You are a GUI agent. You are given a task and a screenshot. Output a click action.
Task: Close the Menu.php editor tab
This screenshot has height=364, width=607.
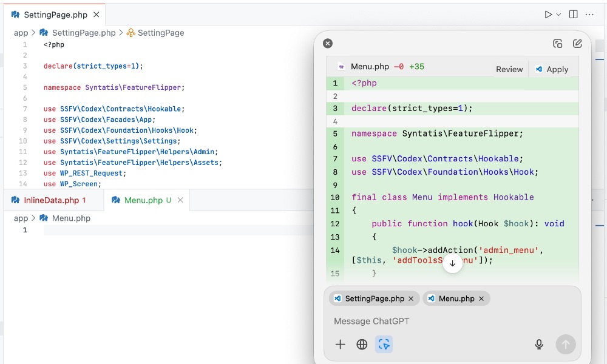click(x=180, y=200)
